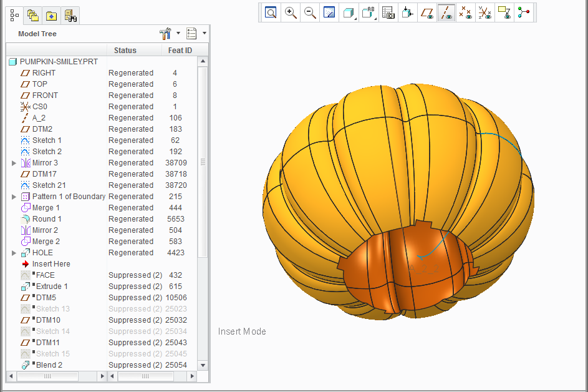Select the DTM17 datum plane
This screenshot has width=588, height=392.
[39, 174]
